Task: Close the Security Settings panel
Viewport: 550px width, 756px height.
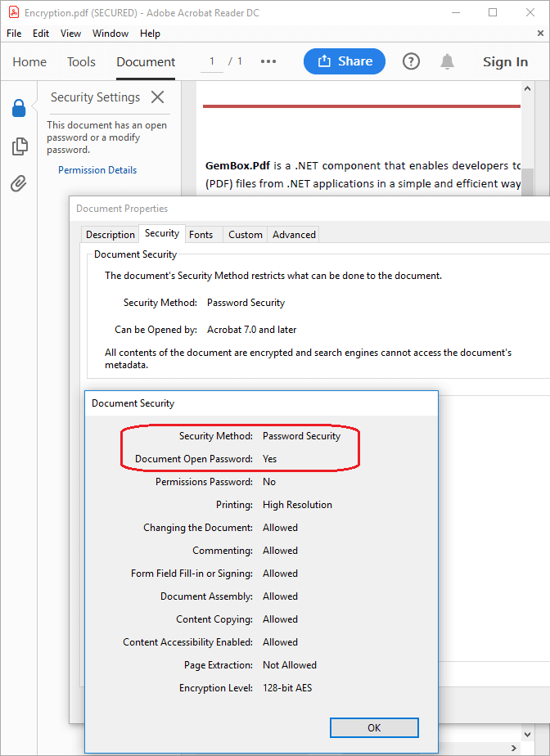Action: (x=158, y=97)
